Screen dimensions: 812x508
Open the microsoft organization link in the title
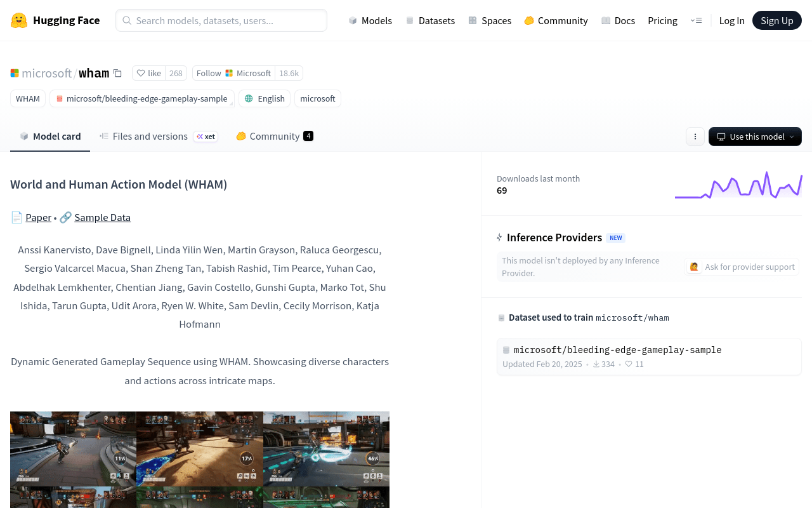pos(47,73)
